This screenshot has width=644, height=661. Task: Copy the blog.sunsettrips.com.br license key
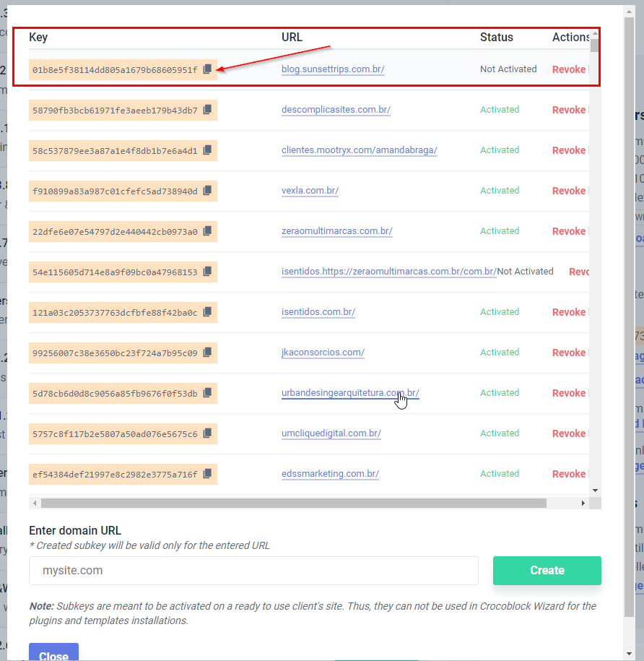click(x=207, y=69)
